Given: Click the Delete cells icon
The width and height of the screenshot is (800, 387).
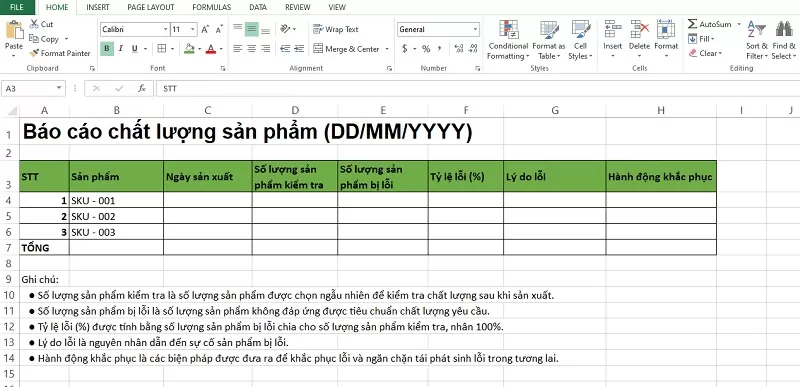Looking at the screenshot, I should tap(639, 30).
